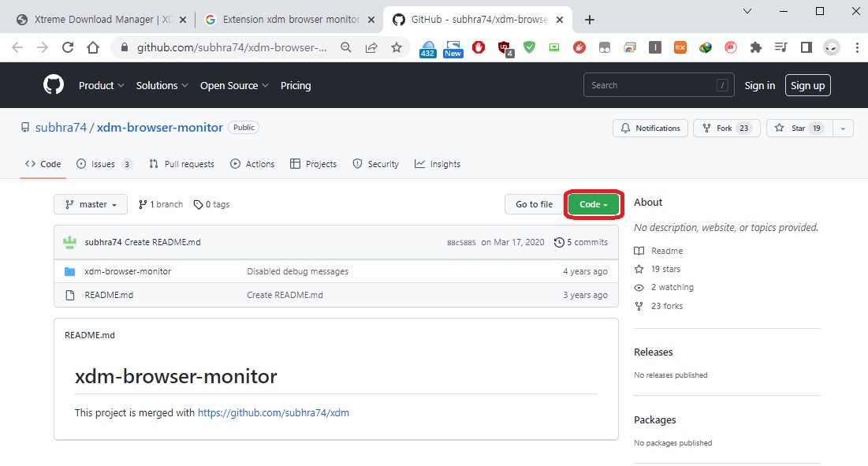868x466 pixels.
Task: Click the GitHub octocat logo
Action: coord(54,84)
